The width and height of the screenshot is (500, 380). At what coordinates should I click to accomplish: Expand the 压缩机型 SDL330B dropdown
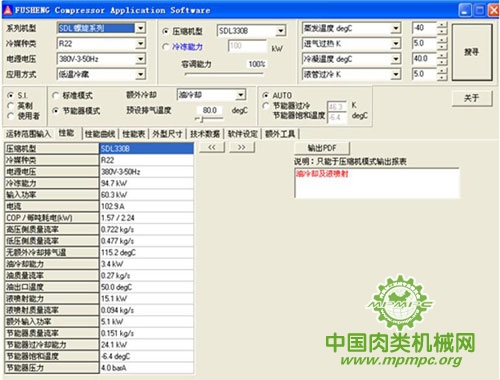tap(281, 31)
